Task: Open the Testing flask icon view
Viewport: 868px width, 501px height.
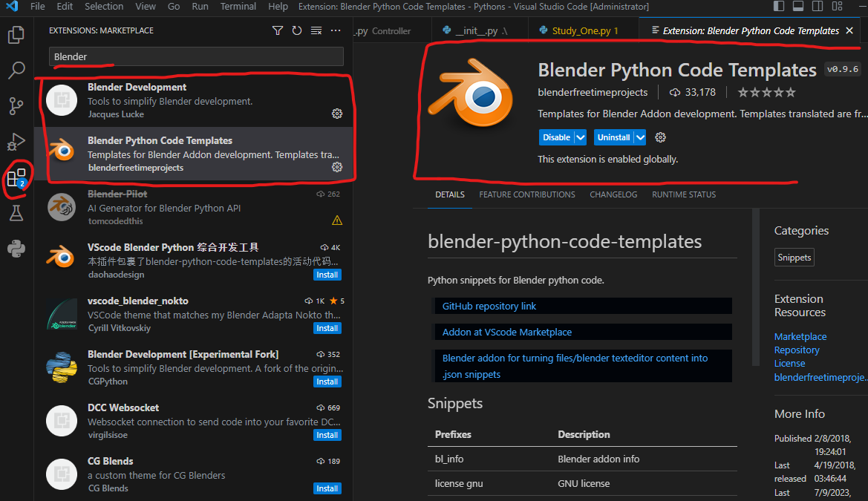Action: click(x=16, y=213)
